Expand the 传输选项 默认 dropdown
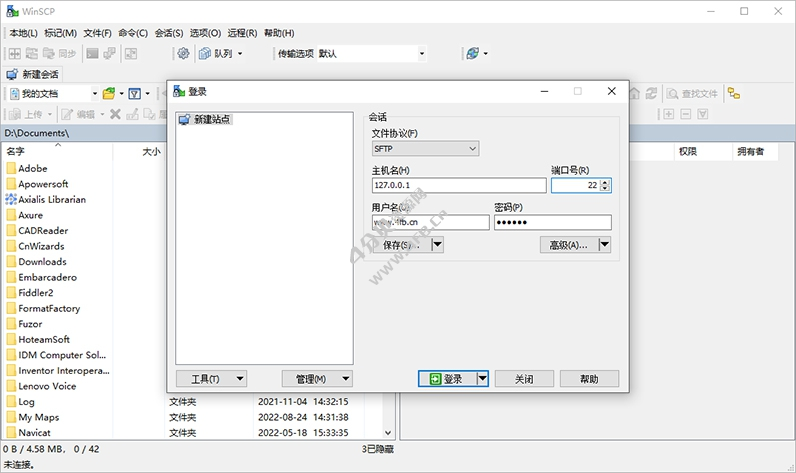The width and height of the screenshot is (796, 473). [421, 53]
